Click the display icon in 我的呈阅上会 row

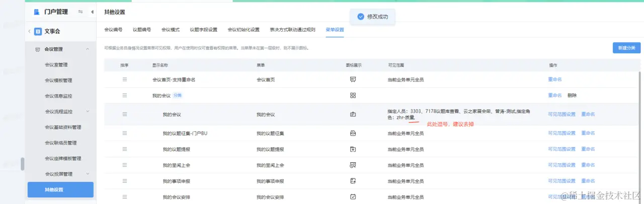(x=353, y=165)
